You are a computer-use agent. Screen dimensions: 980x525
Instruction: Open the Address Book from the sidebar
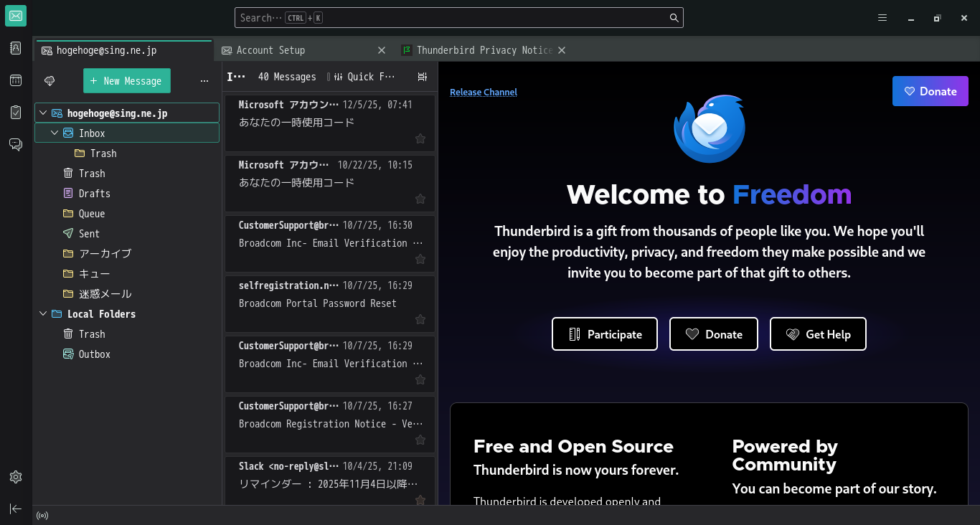[x=16, y=48]
